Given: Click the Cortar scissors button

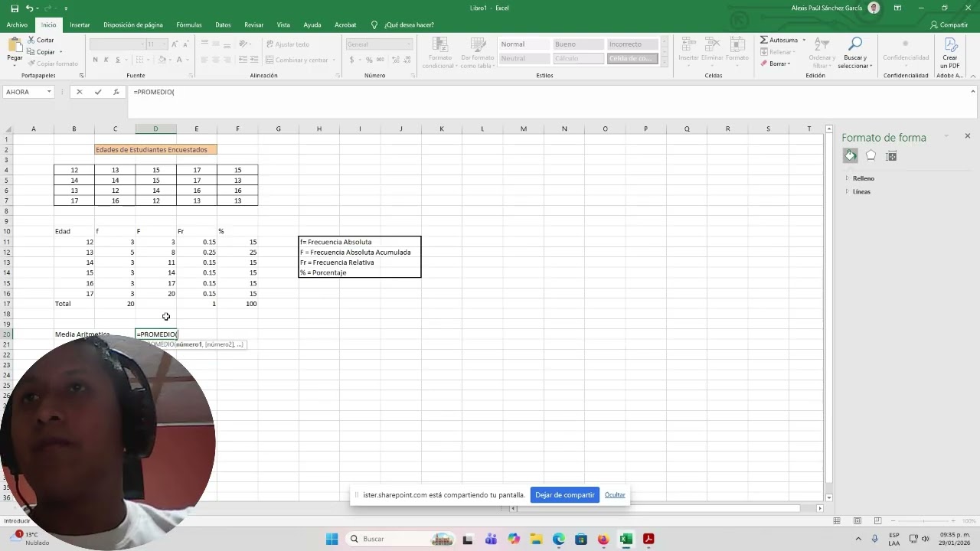Looking at the screenshot, I should [41, 40].
